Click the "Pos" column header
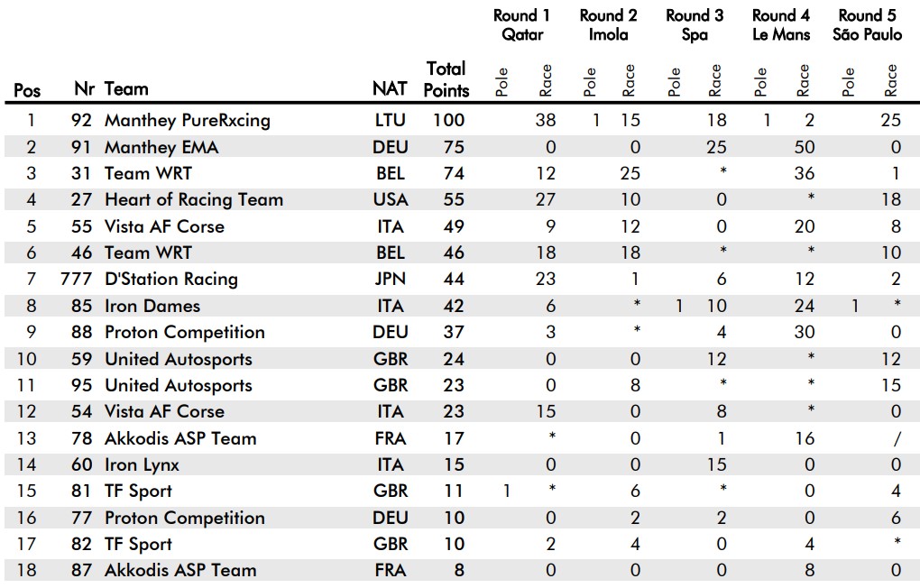 point(27,91)
